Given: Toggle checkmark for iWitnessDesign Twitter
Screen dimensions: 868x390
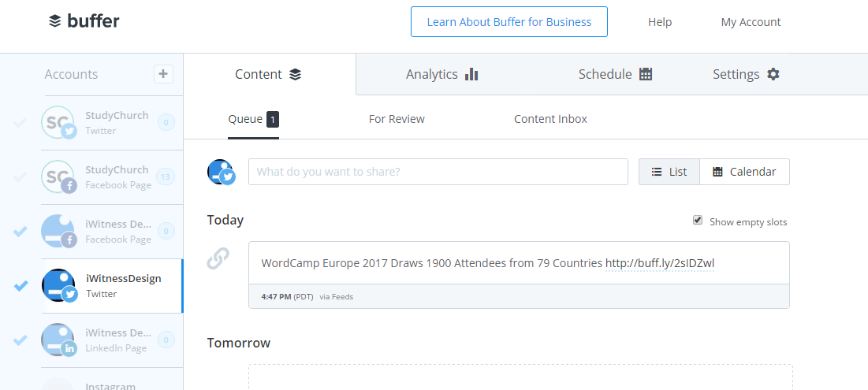Looking at the screenshot, I should coord(20,286).
